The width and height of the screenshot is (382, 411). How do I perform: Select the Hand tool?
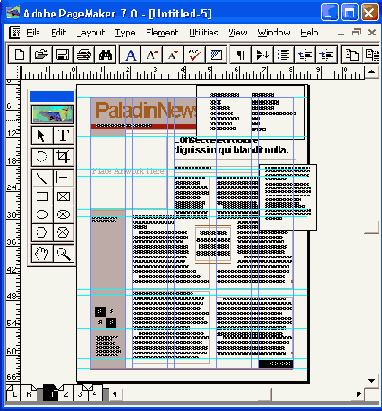click(x=41, y=254)
